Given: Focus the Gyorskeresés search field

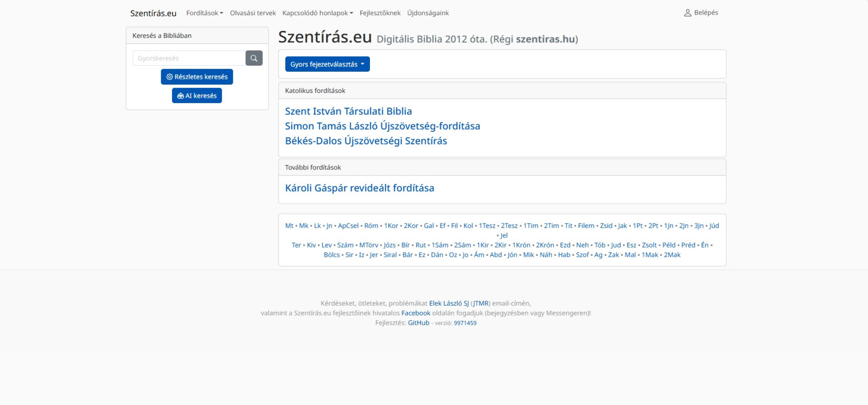Looking at the screenshot, I should [x=189, y=58].
